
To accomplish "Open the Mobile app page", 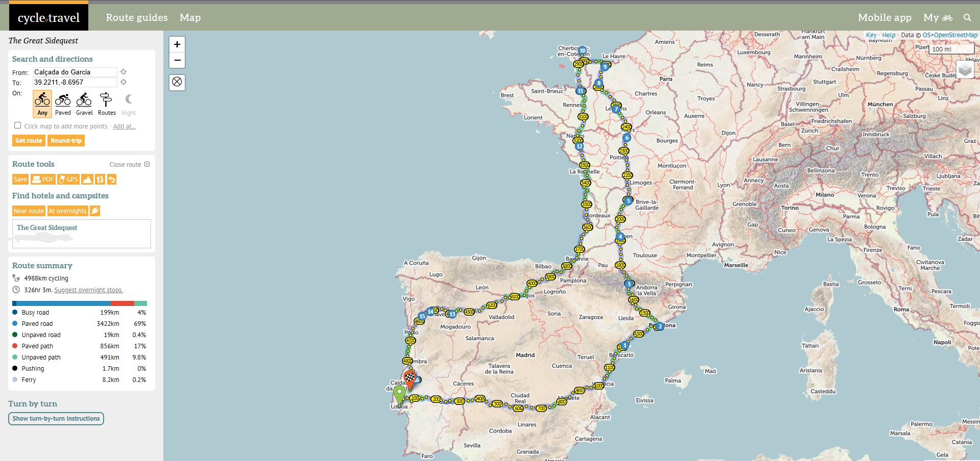I will (x=885, y=17).
